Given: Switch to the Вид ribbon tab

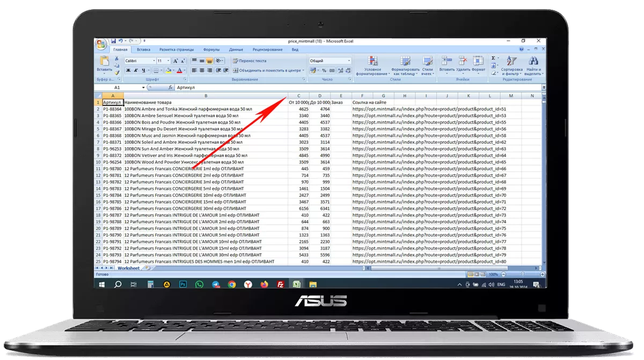Looking at the screenshot, I should (x=295, y=49).
